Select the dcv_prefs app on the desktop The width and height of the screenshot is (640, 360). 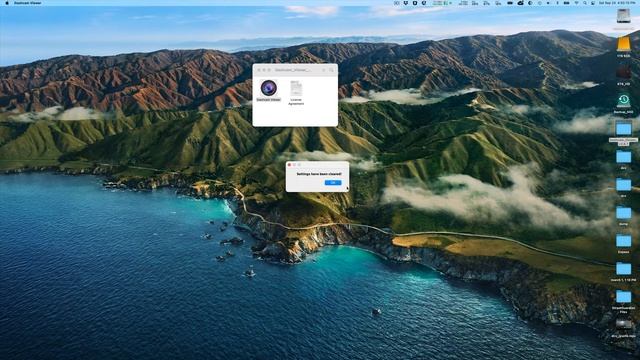click(x=623, y=324)
